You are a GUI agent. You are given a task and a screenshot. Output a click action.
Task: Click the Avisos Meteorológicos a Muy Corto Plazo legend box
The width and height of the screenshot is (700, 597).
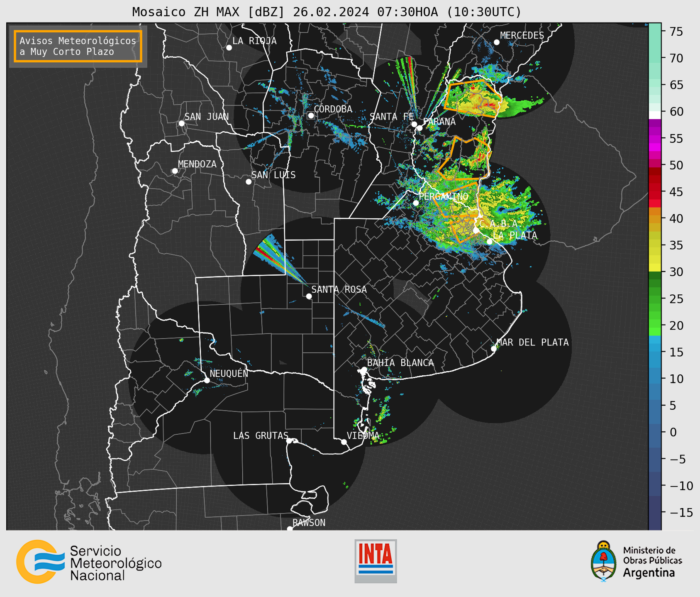coord(78,46)
